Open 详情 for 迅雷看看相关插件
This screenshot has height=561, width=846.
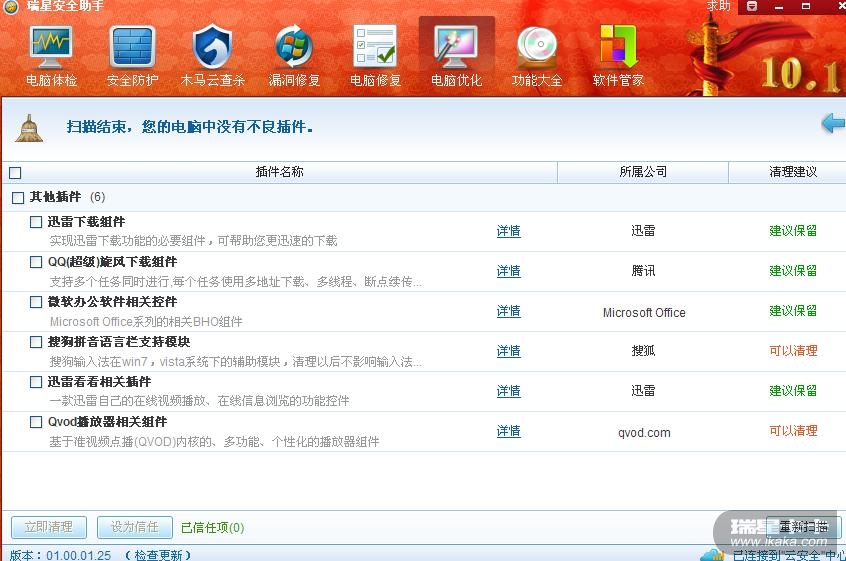pos(508,391)
